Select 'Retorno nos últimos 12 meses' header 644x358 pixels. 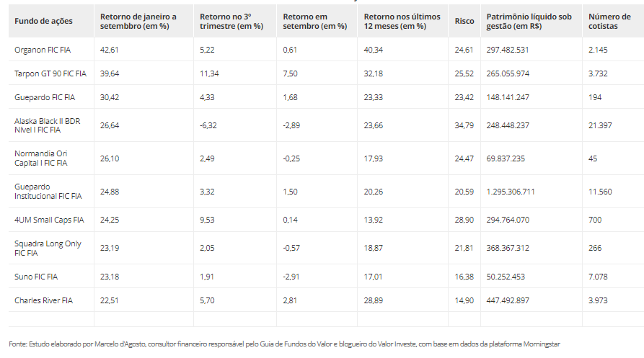(x=400, y=21)
